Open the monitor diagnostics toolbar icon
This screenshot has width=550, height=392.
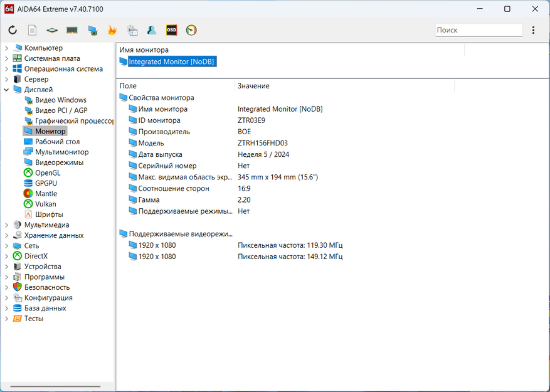92,30
